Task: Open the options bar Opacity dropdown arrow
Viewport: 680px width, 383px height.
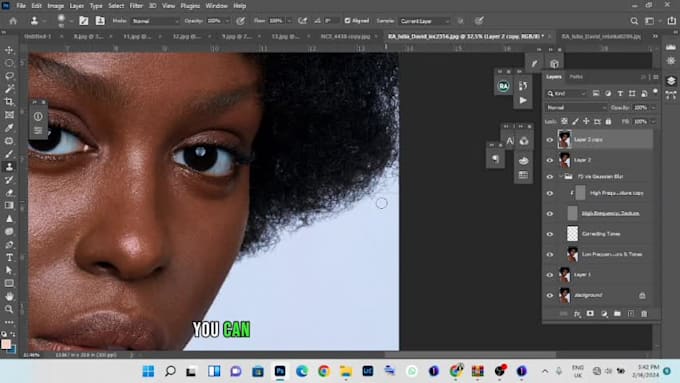Action: [227, 21]
